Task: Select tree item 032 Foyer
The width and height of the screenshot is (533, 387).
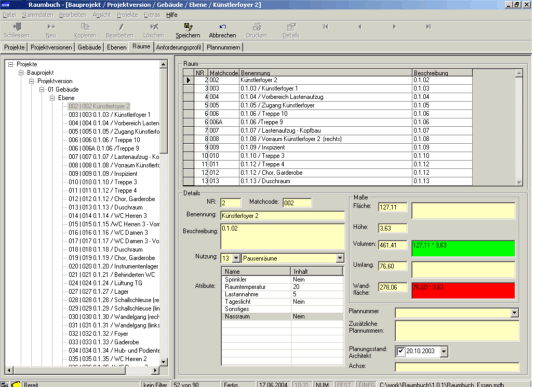Action: pyautogui.click(x=98, y=334)
